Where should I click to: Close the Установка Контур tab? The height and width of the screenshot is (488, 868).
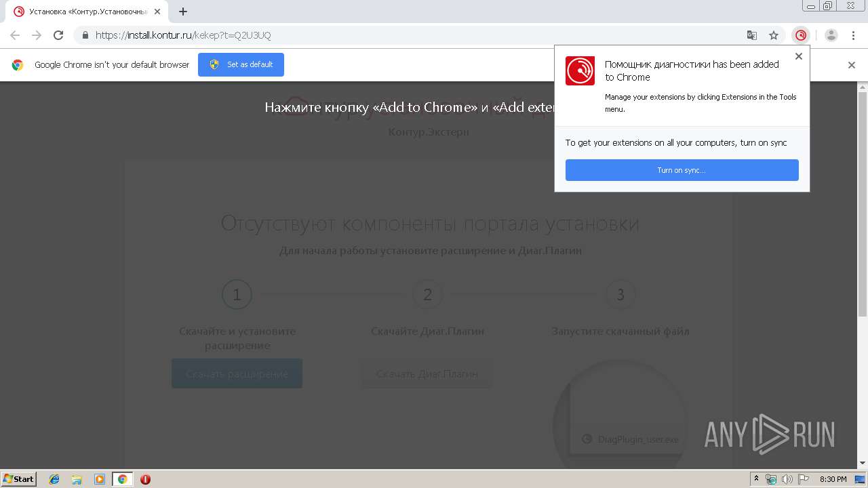point(157,12)
